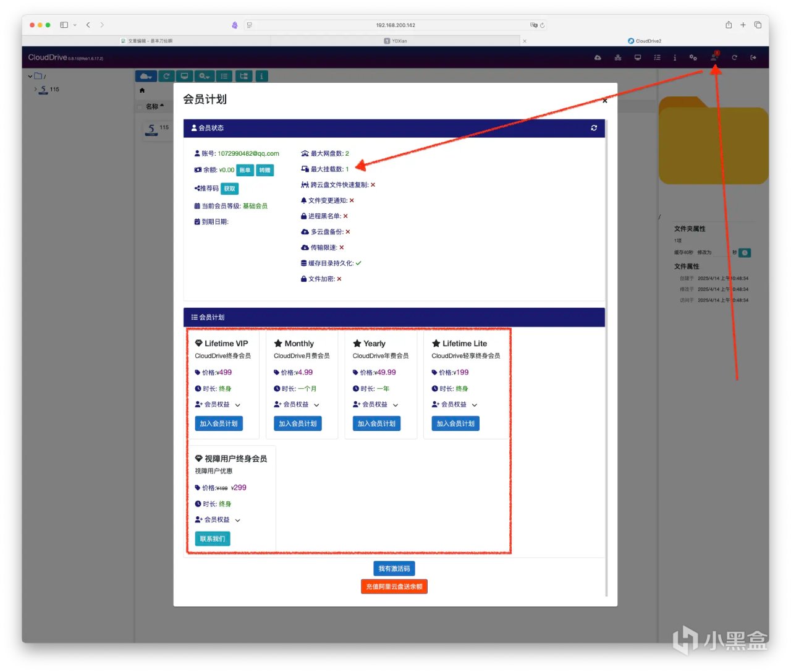Refresh the membership status panel

594,128
